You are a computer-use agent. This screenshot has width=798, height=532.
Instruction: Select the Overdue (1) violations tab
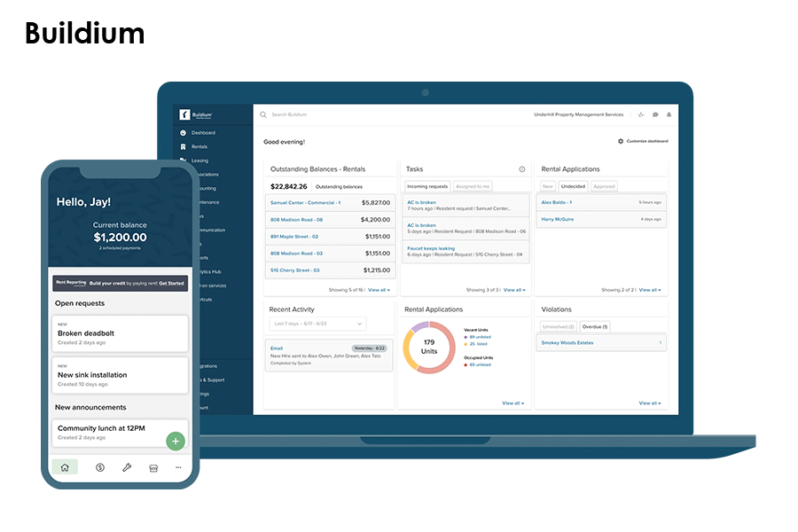595,327
